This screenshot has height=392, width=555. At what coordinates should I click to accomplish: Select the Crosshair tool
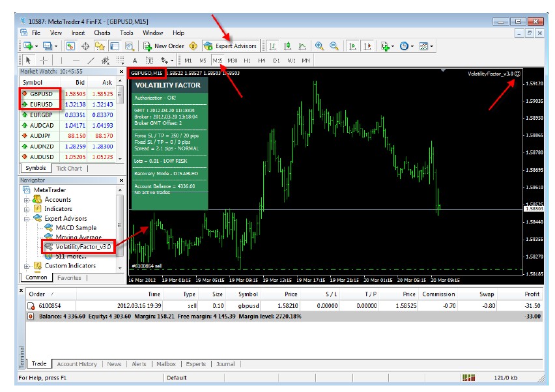[43, 61]
